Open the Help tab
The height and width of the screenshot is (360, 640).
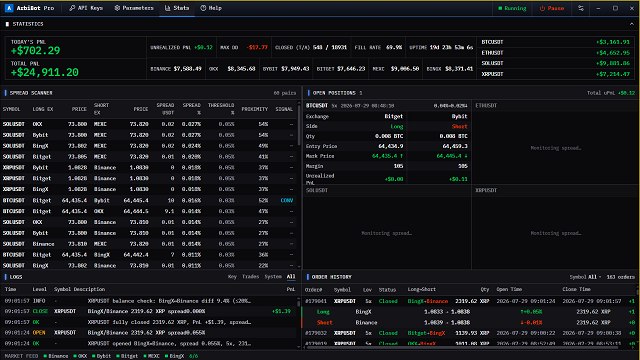[211, 8]
